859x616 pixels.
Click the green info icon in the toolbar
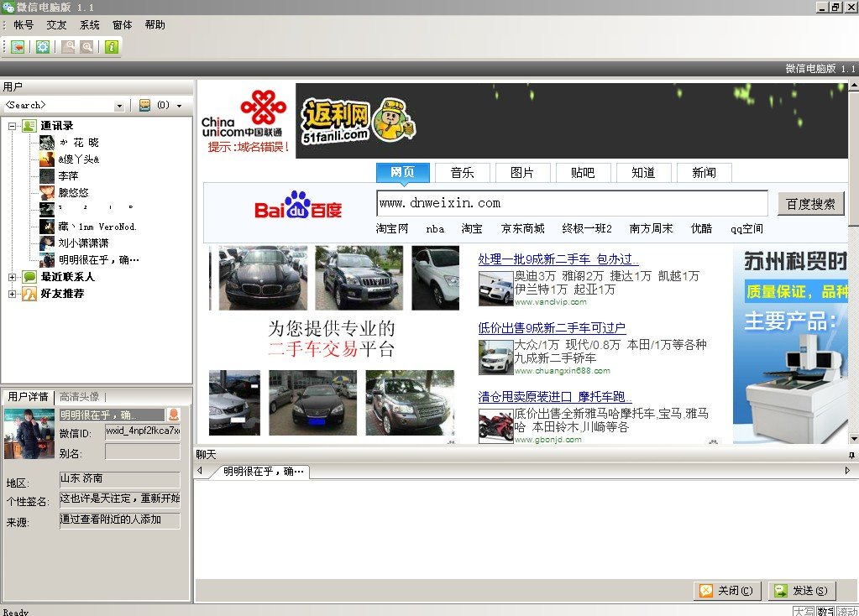point(113,47)
